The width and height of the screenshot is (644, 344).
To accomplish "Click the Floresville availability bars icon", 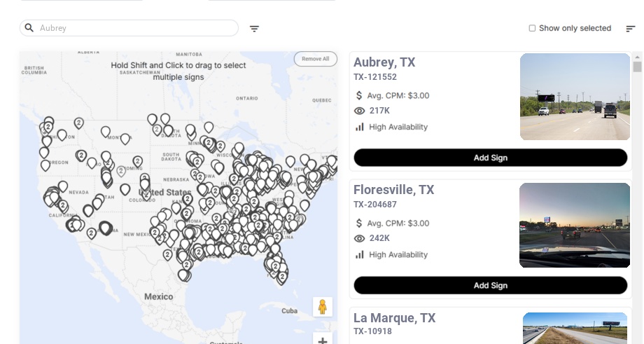I will click(360, 254).
